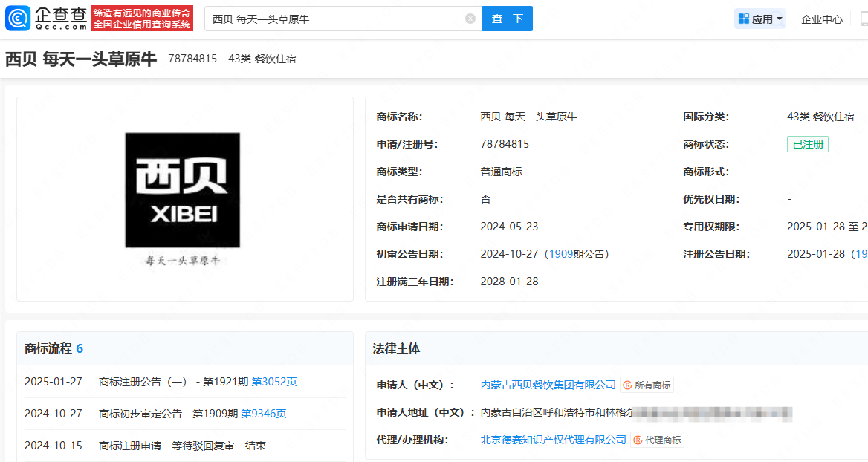Expand the 应用 dropdown arrow
The image size is (868, 462).
coord(780,19)
